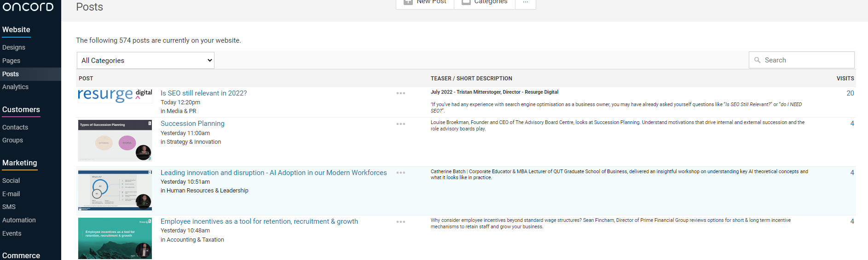This screenshot has width=868, height=260.
Task: Open the Succession Planning post link
Action: coord(192,124)
